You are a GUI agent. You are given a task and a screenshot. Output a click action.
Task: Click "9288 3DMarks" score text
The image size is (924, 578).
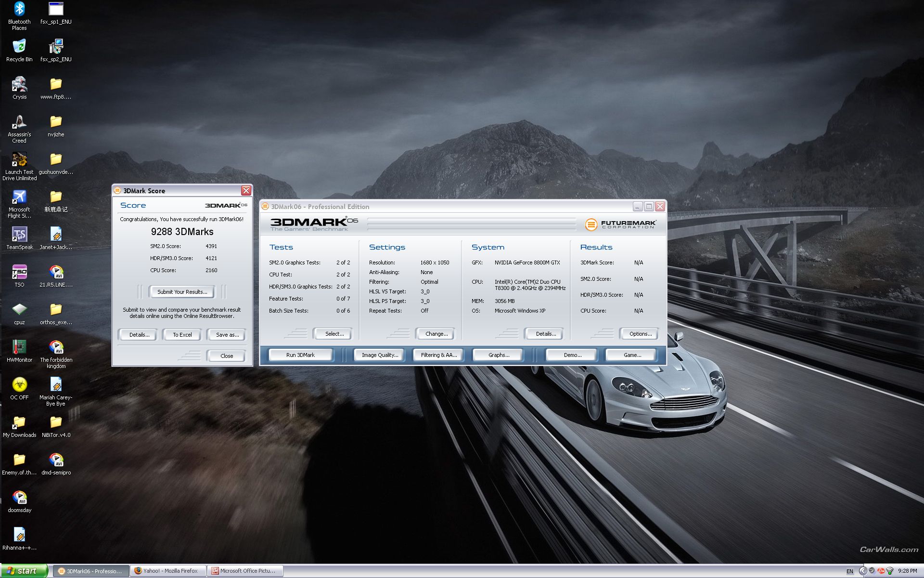click(182, 232)
